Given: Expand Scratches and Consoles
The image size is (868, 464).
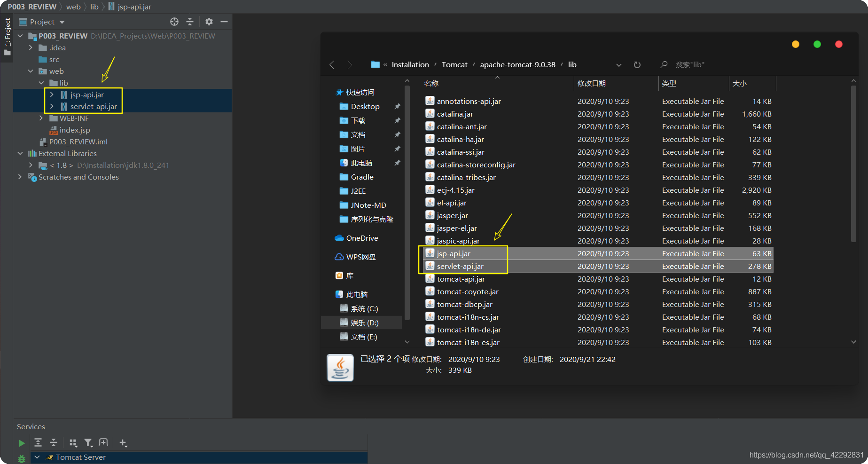Looking at the screenshot, I should tap(20, 177).
